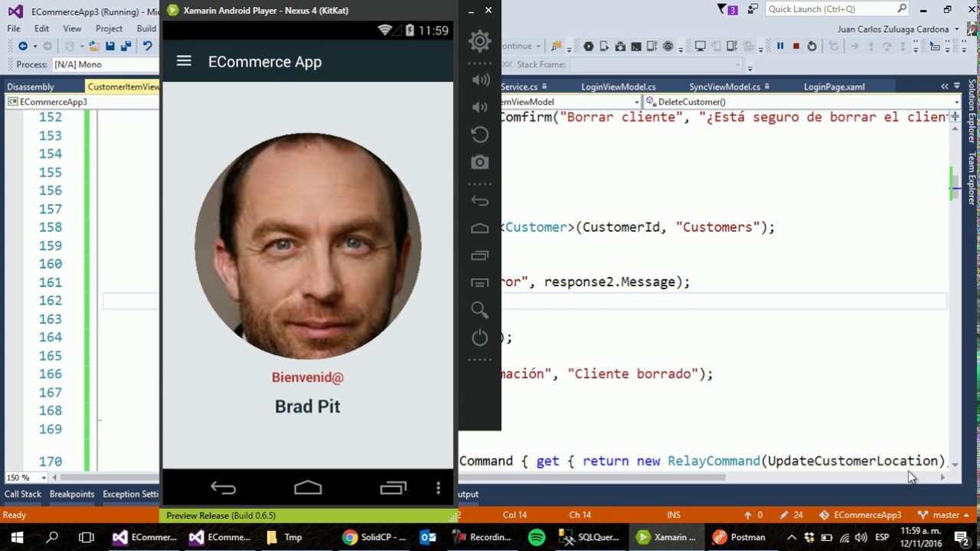Open the DeleteCustomer() member dropdown
Viewport: 980px width, 551px height.
802,102
